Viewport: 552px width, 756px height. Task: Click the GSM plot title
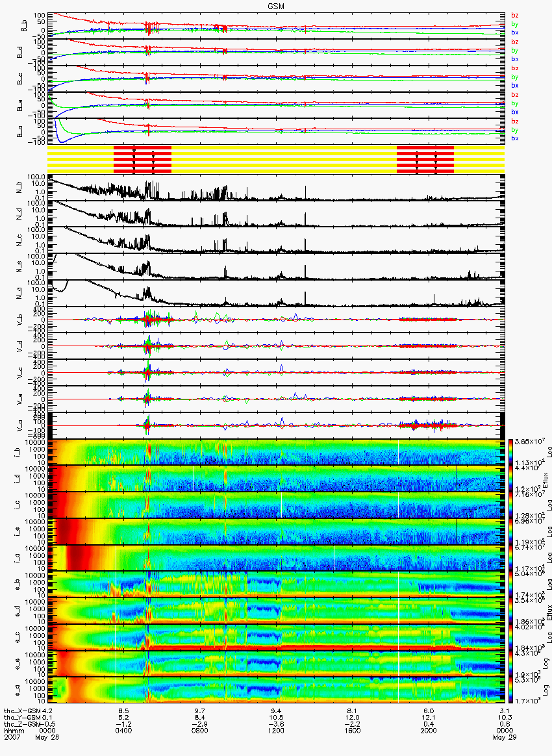pos(275,6)
